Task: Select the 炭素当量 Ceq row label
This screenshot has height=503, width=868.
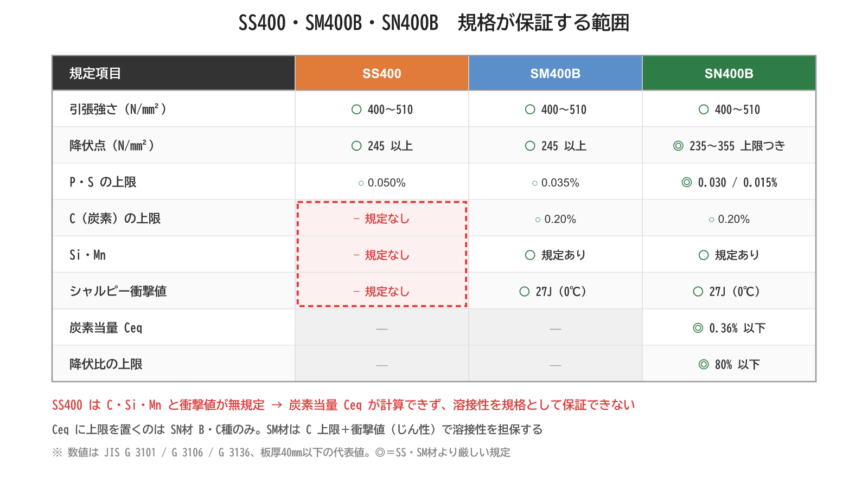Action: click(106, 328)
